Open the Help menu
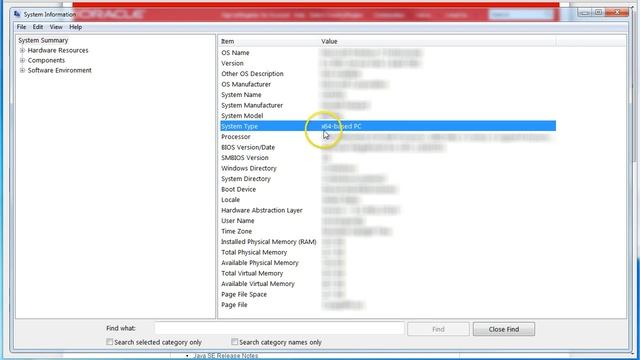Image resolution: width=640 pixels, height=360 pixels. pos(76,27)
